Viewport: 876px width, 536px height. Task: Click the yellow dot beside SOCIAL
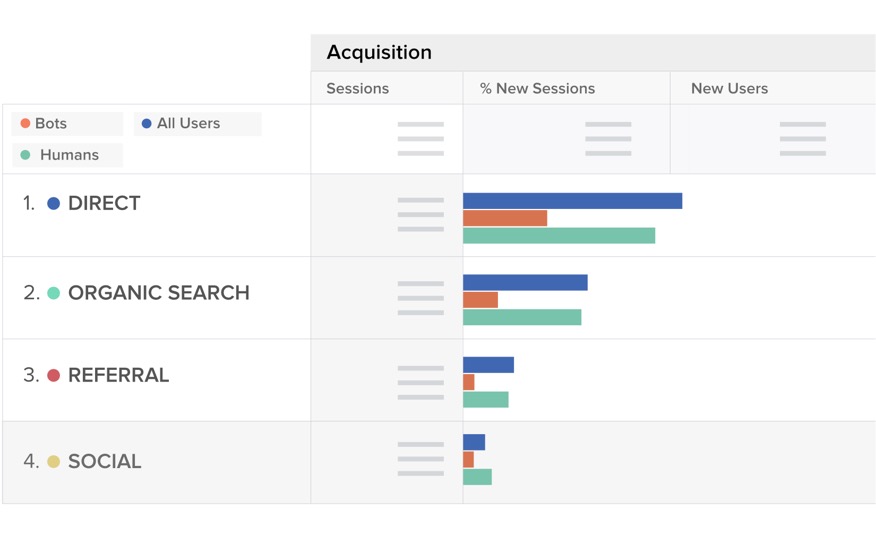(x=54, y=461)
